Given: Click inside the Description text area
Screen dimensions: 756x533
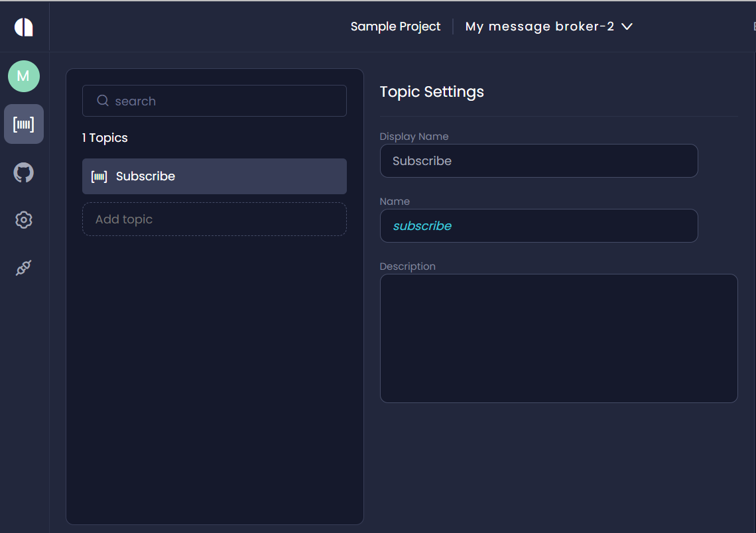Looking at the screenshot, I should (558, 338).
